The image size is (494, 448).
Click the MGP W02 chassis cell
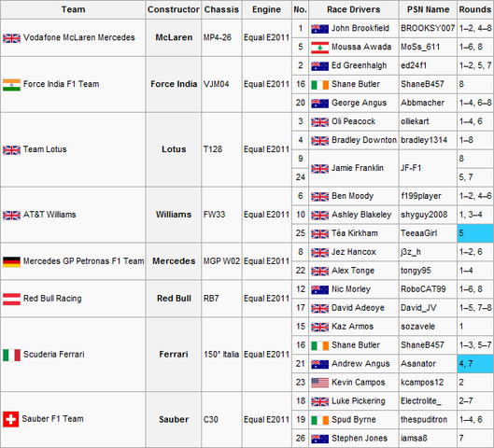tap(222, 261)
